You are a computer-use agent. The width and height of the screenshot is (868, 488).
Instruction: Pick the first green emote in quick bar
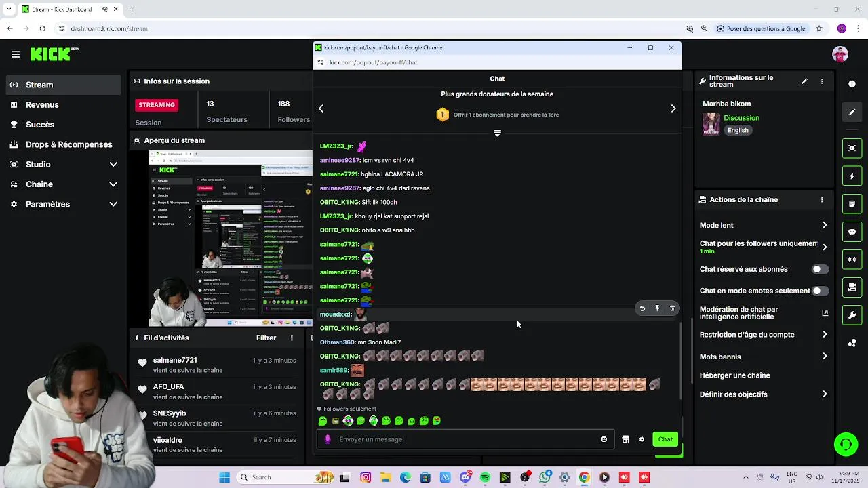point(323,421)
